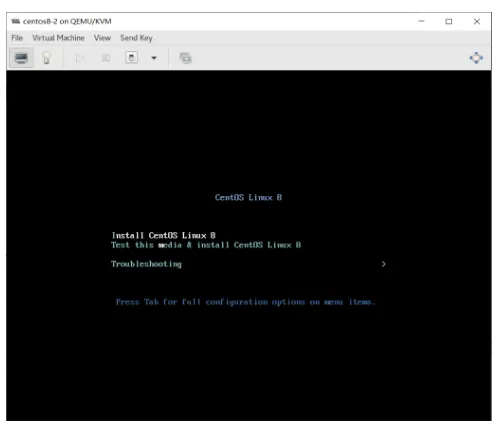The height and width of the screenshot is (427, 500).
Task: Click the CentOS Linux 8 boot title
Action: tap(248, 197)
